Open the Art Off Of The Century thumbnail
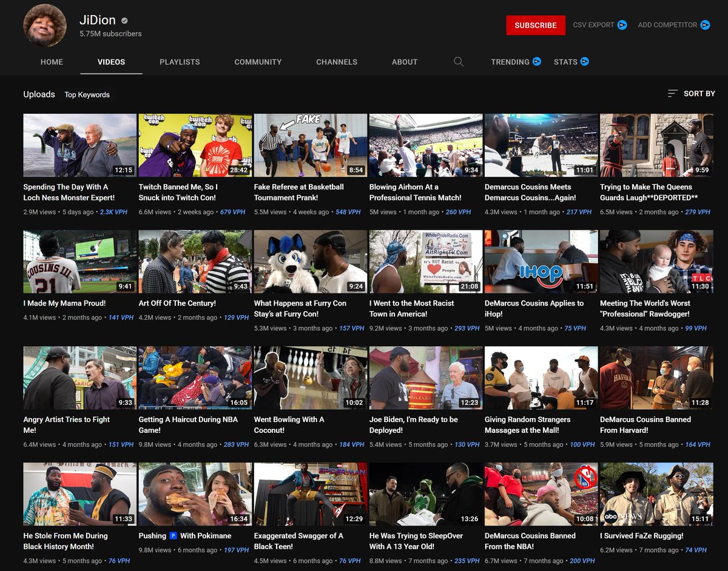 coord(195,262)
